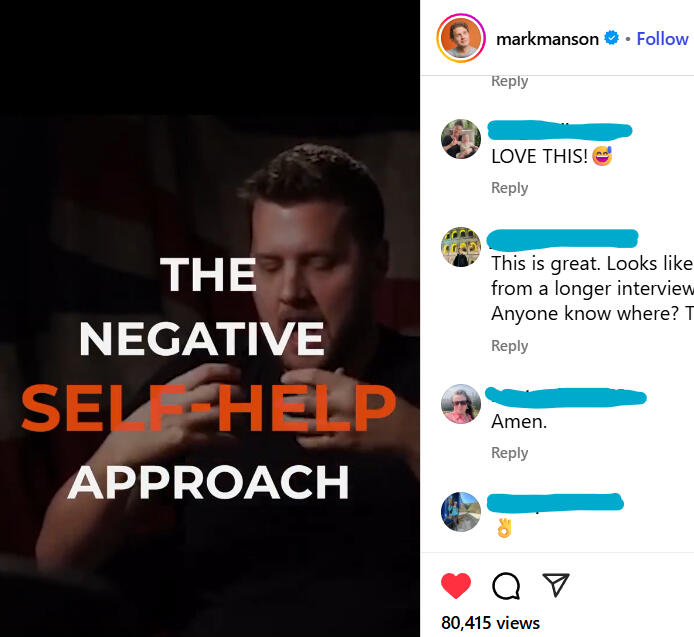694x637 pixels.
Task: Click the redacted username above Amen.
Action: [x=566, y=397]
